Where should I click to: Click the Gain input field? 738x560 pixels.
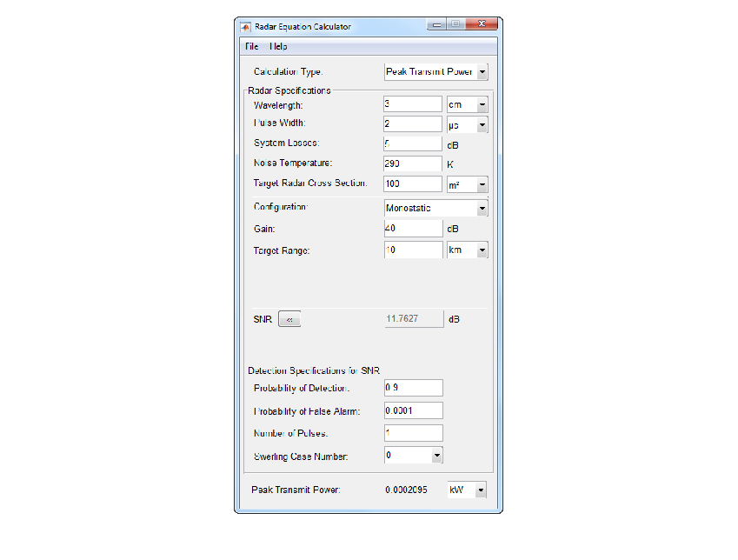413,229
